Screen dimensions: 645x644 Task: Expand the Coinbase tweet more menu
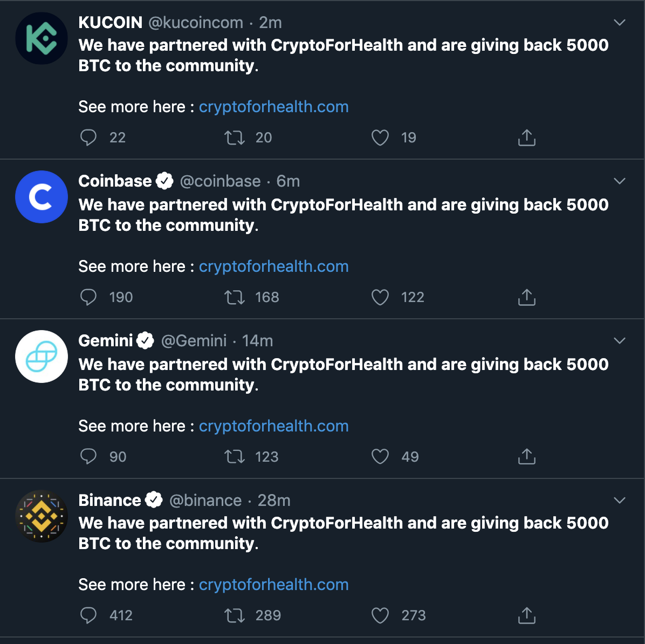(620, 181)
